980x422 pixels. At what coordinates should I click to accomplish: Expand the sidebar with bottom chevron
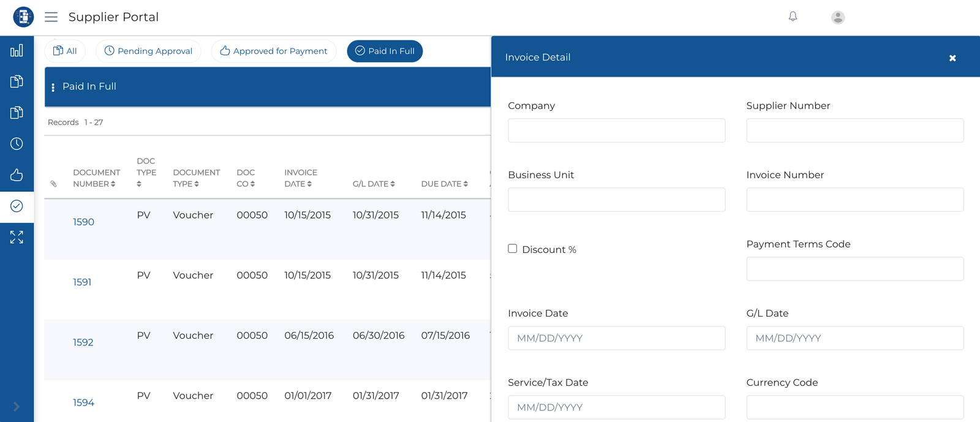17,407
